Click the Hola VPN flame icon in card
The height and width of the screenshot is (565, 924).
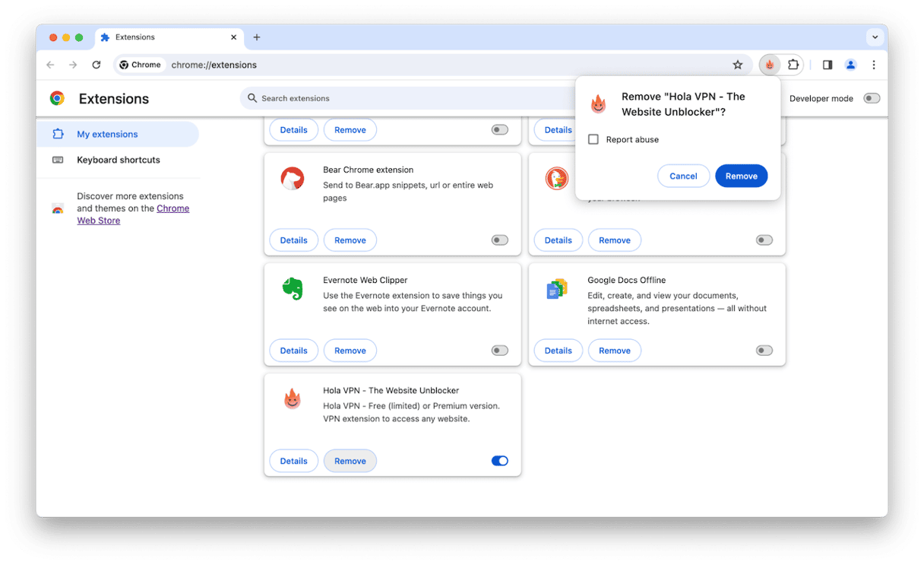click(293, 398)
